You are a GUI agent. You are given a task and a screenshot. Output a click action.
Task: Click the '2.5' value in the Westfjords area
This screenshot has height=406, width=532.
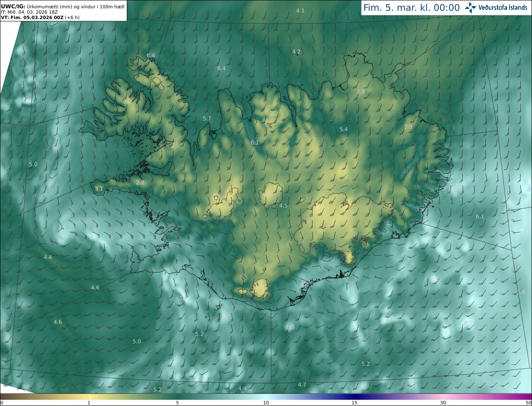click(x=175, y=145)
